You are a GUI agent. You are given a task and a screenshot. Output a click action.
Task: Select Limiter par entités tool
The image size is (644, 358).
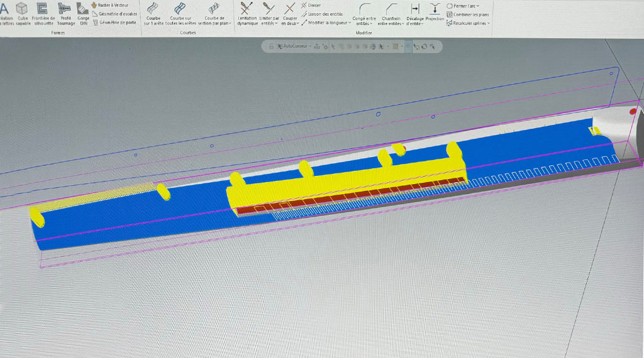point(269,14)
